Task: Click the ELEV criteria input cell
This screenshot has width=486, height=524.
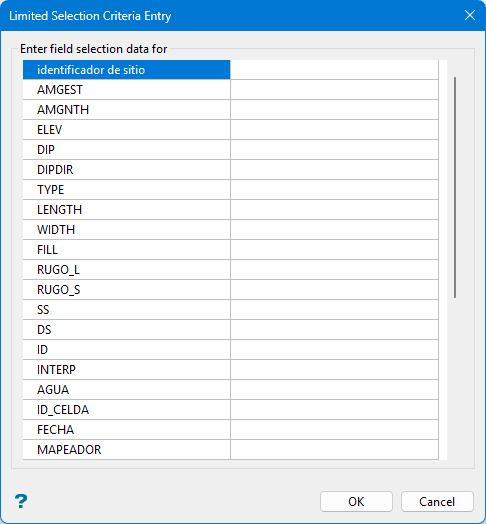Action: point(334,130)
